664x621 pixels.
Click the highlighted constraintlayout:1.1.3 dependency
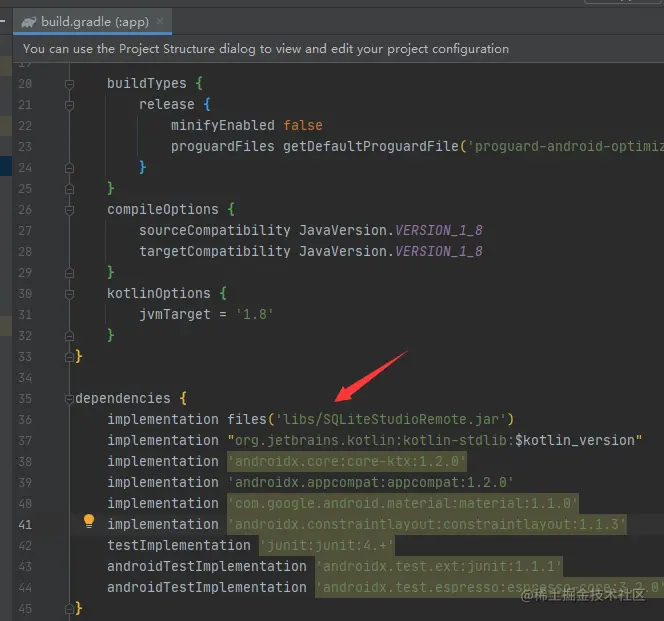point(427,524)
